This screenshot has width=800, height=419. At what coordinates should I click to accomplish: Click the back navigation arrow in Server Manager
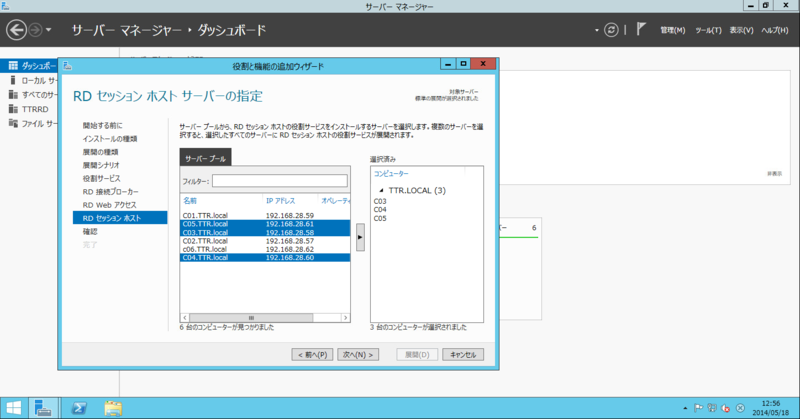[16, 30]
